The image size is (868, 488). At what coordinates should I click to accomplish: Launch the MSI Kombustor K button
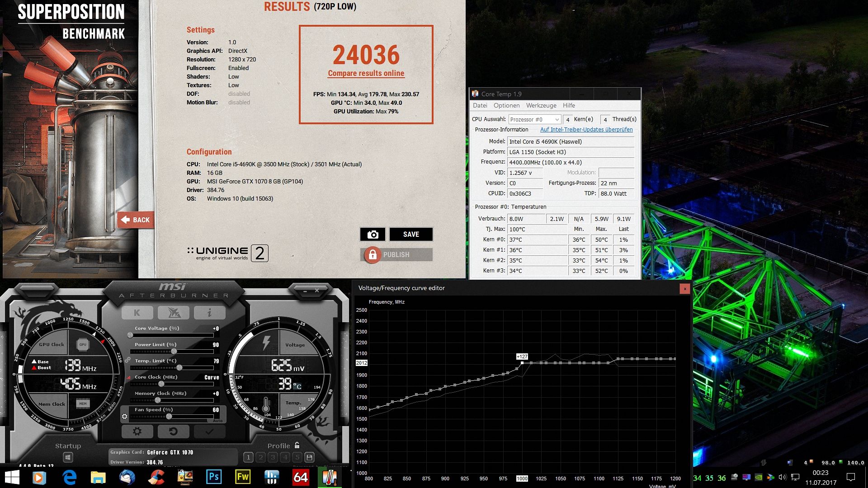[137, 313]
